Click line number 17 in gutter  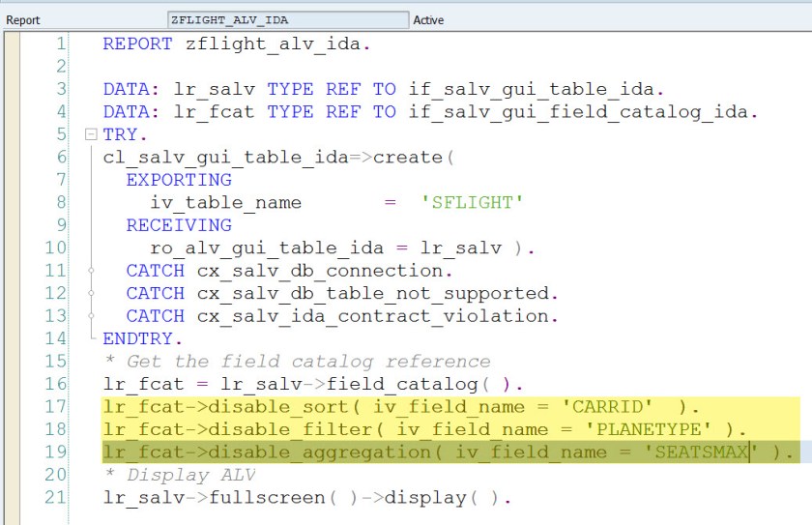pyautogui.click(x=56, y=406)
